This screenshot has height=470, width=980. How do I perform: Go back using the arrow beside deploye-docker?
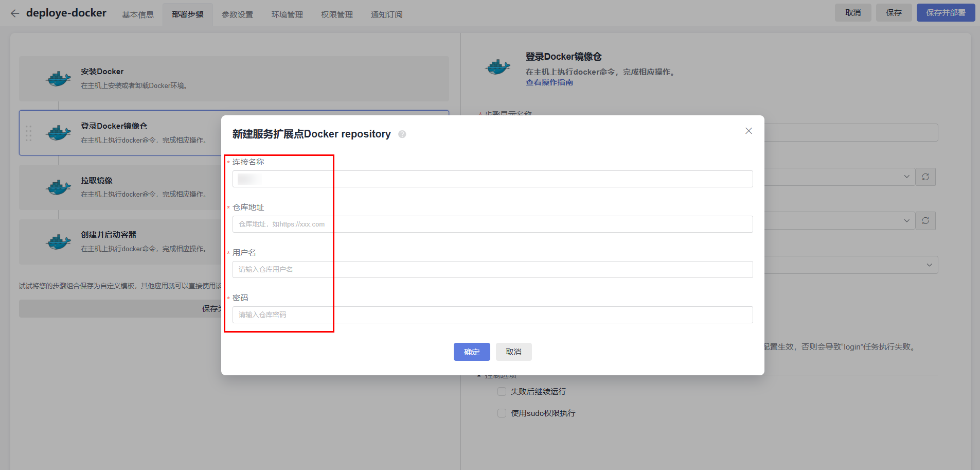coord(15,13)
